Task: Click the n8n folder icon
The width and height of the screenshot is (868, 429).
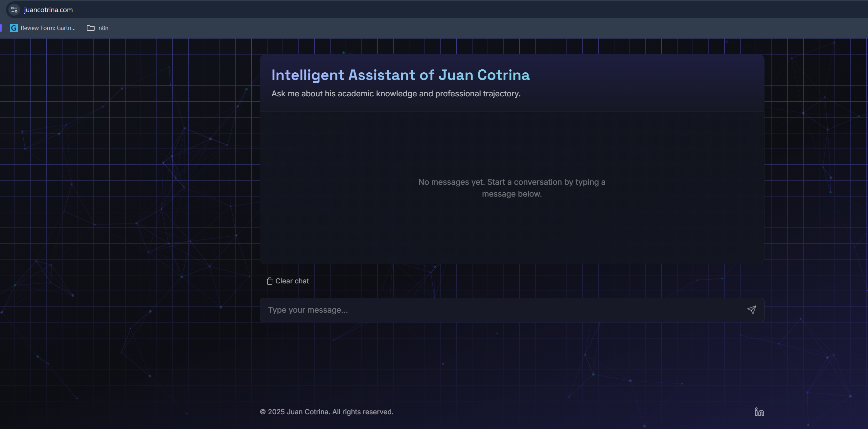Action: (91, 28)
